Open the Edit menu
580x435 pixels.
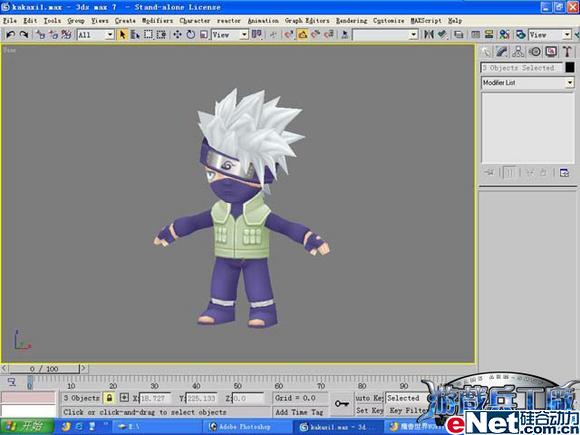(30, 21)
